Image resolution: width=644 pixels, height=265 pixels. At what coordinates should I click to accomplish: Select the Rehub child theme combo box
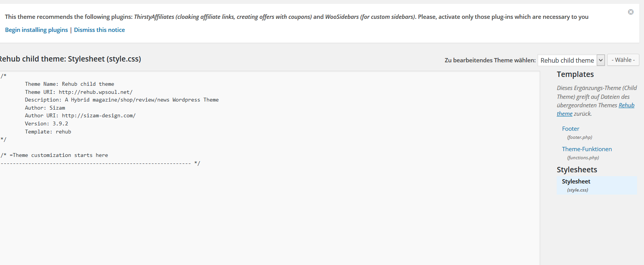pos(571,60)
